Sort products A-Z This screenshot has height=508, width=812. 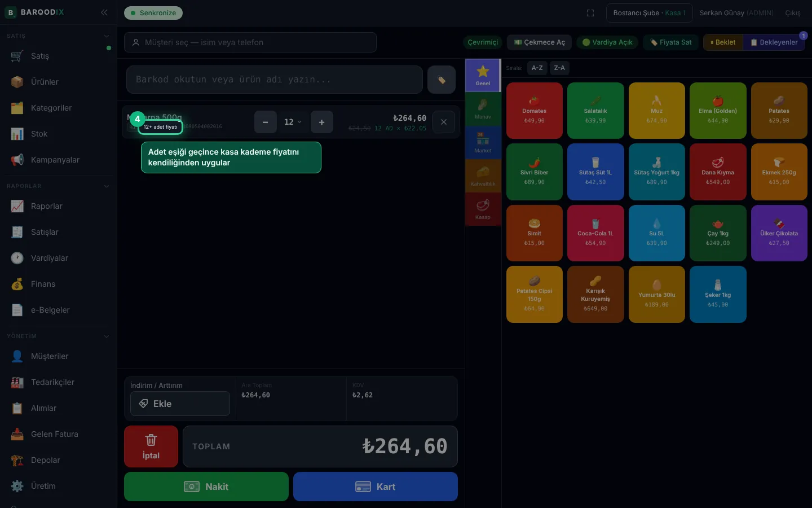(537, 68)
